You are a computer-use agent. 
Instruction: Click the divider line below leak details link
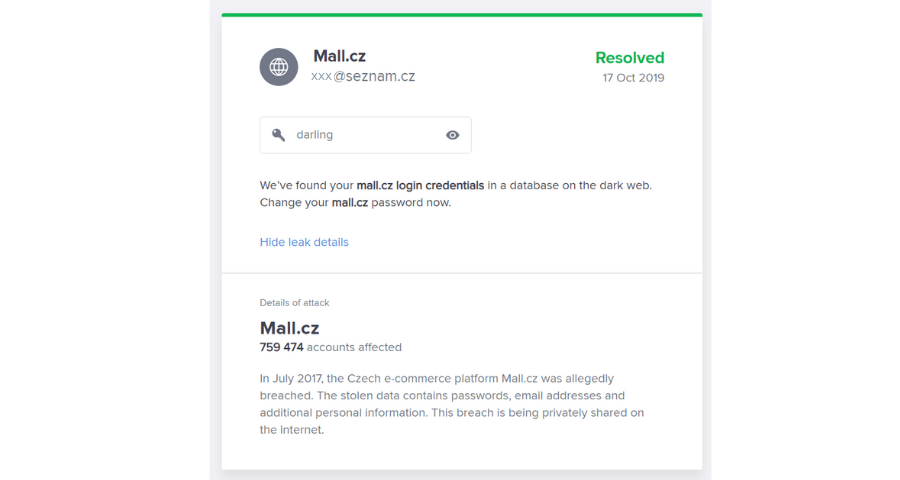[462, 273]
